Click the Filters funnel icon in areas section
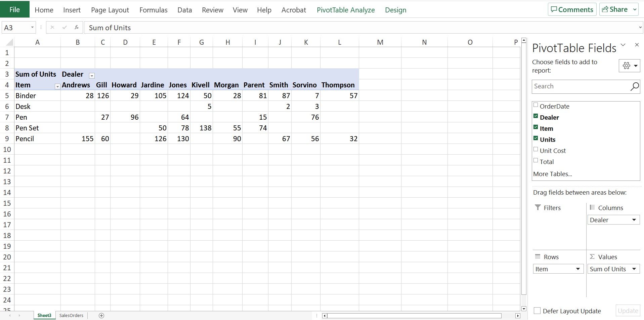This screenshot has height=320, width=644. click(x=538, y=207)
